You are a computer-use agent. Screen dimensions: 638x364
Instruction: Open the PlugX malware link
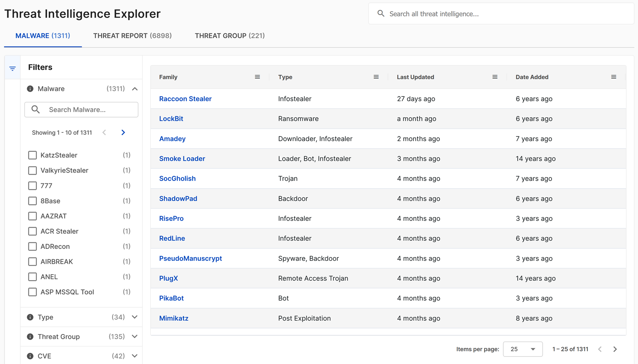tap(169, 278)
